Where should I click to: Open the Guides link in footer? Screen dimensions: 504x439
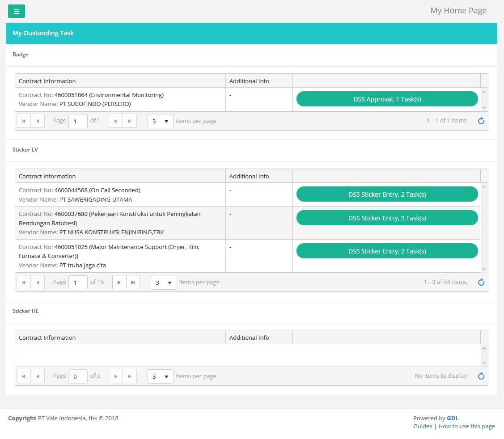(x=422, y=426)
